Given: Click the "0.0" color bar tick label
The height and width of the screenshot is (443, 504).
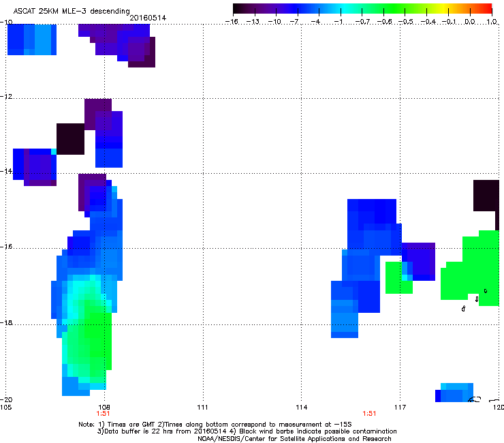Looking at the screenshot, I should click(x=470, y=22).
